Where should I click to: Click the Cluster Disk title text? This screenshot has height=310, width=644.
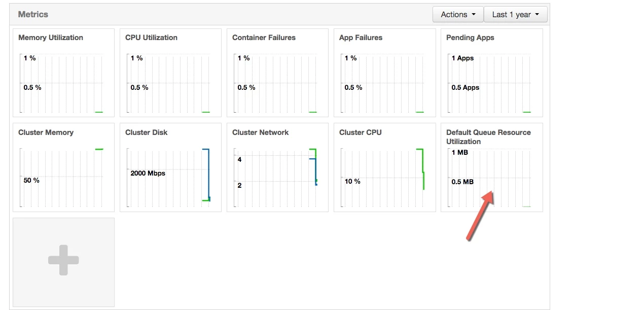(x=146, y=132)
